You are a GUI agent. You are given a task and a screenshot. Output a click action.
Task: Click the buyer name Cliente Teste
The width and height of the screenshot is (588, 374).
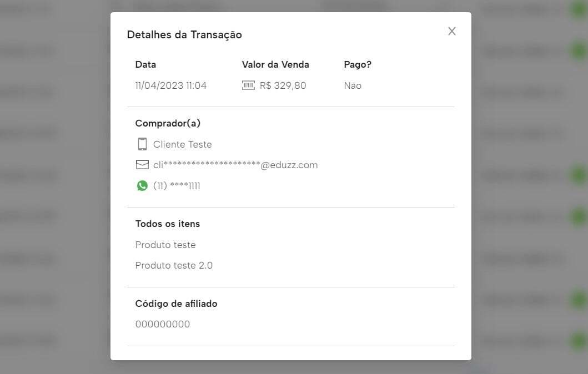pos(182,144)
